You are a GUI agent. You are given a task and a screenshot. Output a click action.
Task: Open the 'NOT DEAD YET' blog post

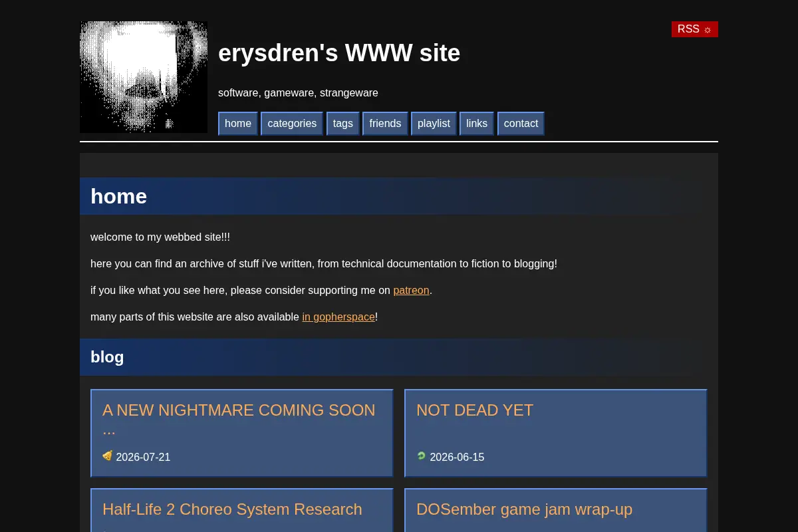tap(475, 410)
